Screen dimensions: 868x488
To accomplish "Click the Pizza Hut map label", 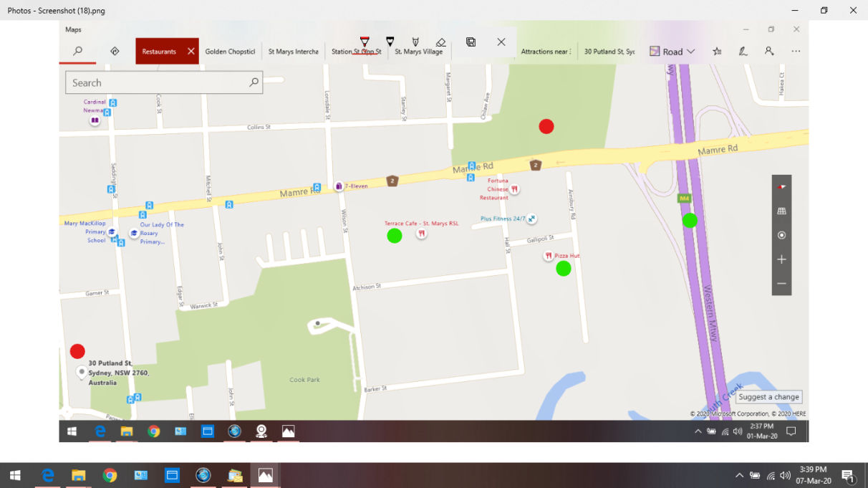I will pyautogui.click(x=566, y=256).
